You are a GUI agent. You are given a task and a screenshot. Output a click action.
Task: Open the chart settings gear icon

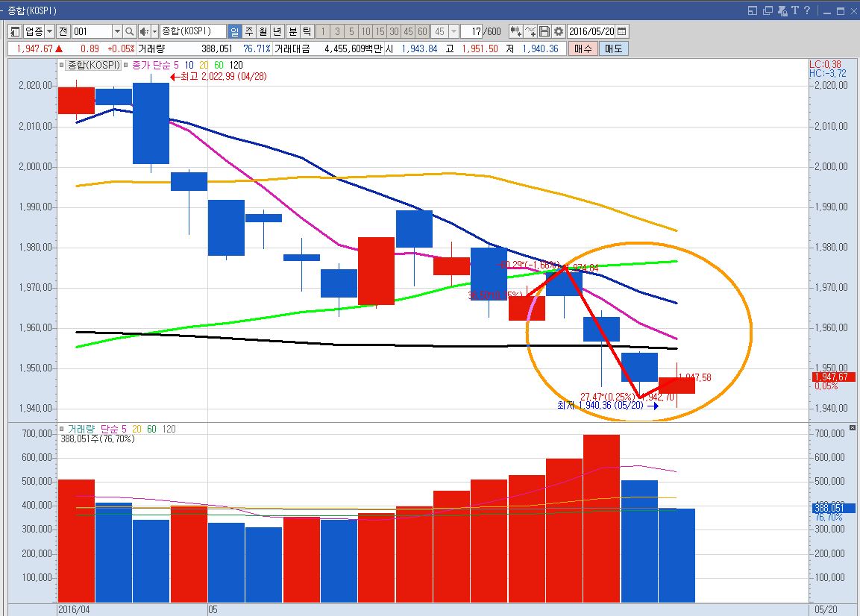[x=558, y=31]
